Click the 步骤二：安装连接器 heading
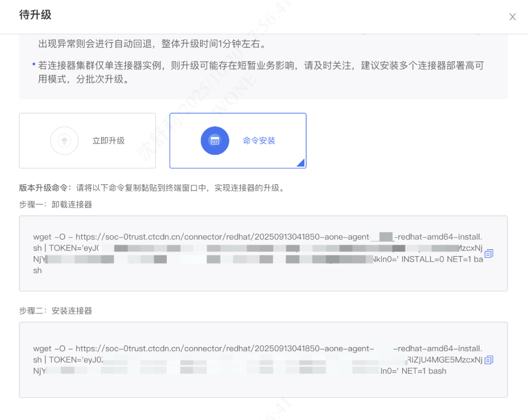This screenshot has height=420, width=528. (x=56, y=311)
